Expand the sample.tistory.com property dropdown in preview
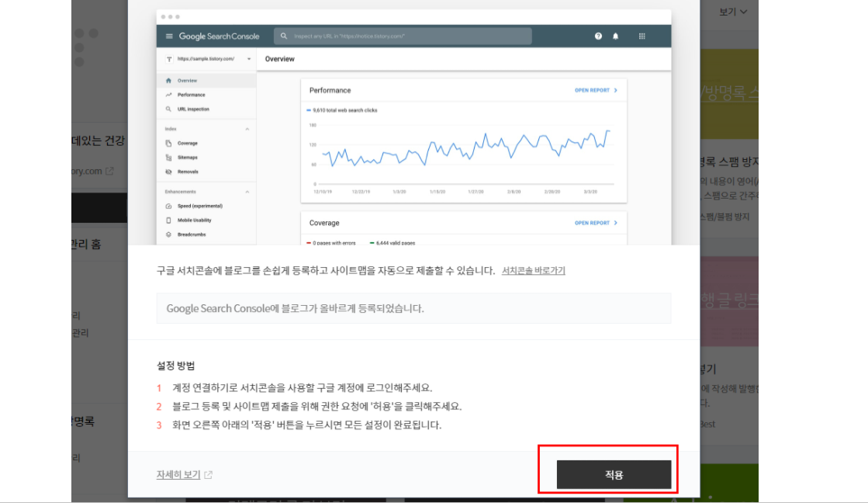This screenshot has width=868, height=503. click(248, 59)
